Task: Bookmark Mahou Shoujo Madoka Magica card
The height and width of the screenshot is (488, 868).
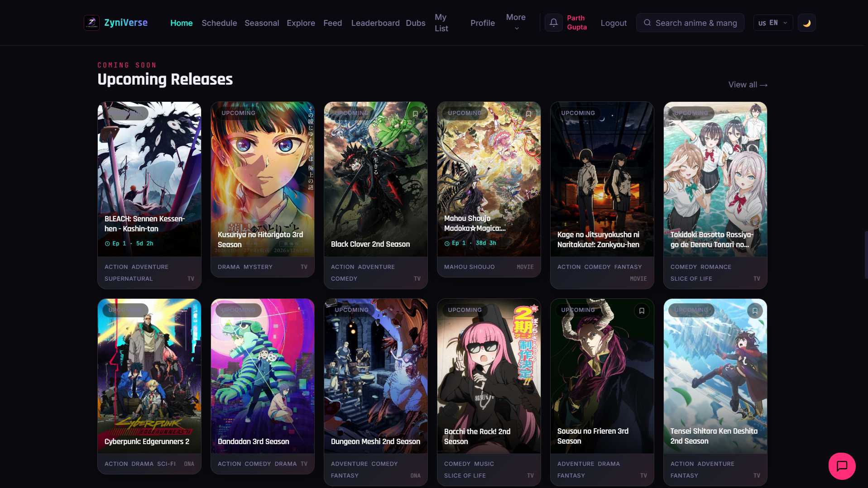Action: coord(528,114)
